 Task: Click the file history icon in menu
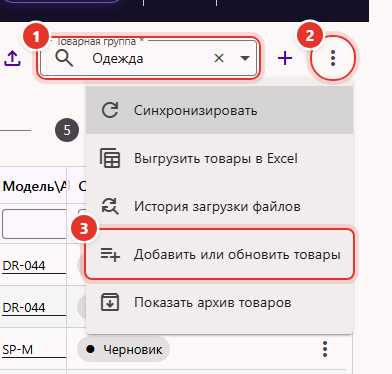pos(110,206)
